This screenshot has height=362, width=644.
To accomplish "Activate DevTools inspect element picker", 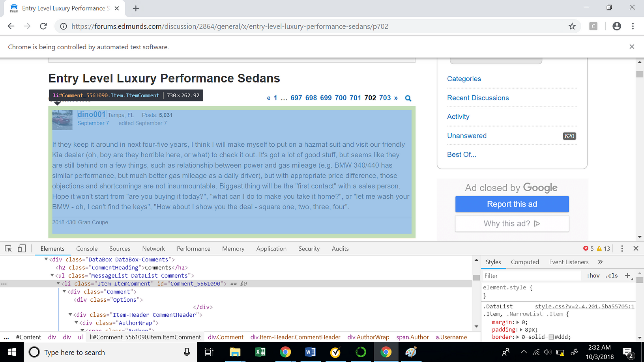I will coord(8,248).
